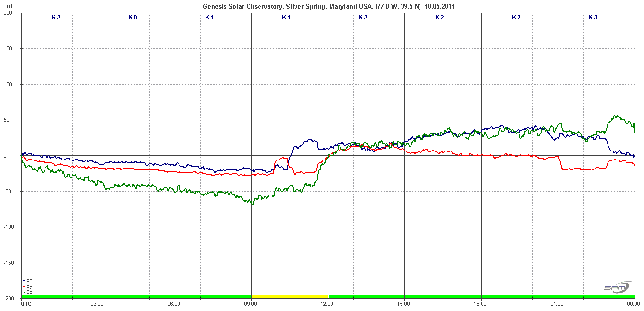The height and width of the screenshot is (311, 644).
Task: Click the 03:00 time axis label
Action: point(97,304)
